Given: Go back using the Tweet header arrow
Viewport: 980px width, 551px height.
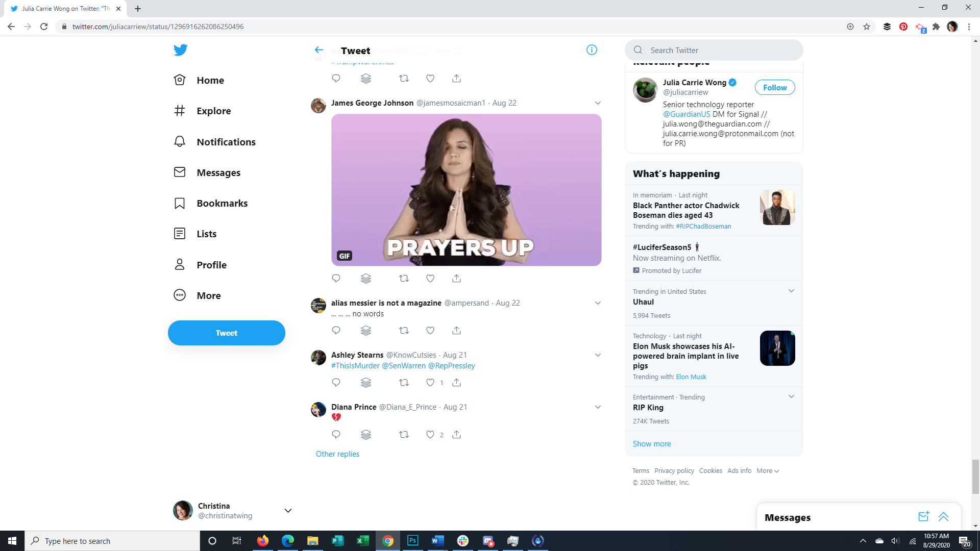Looking at the screenshot, I should [x=318, y=50].
